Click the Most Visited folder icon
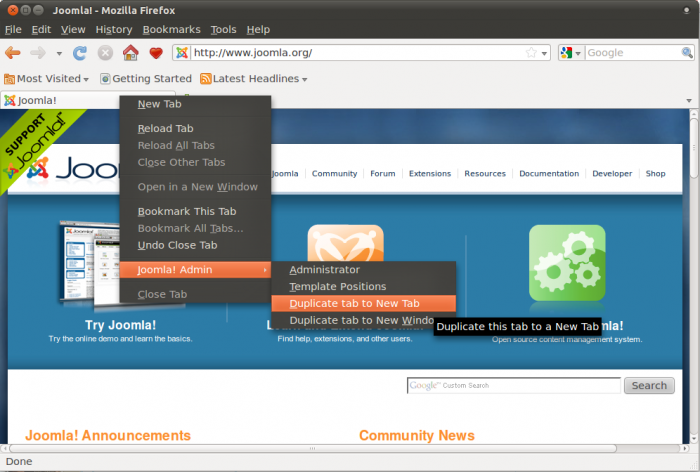This screenshot has width=700, height=472. (9, 79)
